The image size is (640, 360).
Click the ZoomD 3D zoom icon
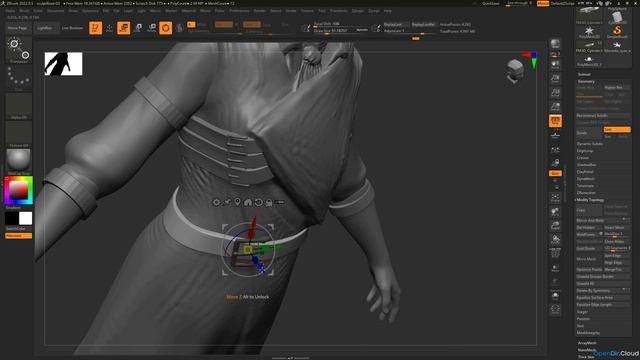click(x=555, y=226)
